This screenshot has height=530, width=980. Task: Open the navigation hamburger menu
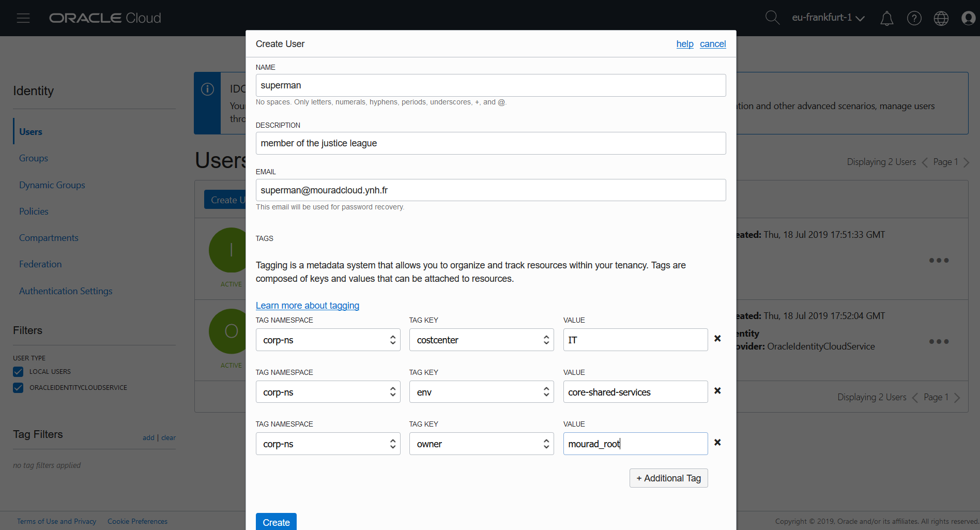23,18
